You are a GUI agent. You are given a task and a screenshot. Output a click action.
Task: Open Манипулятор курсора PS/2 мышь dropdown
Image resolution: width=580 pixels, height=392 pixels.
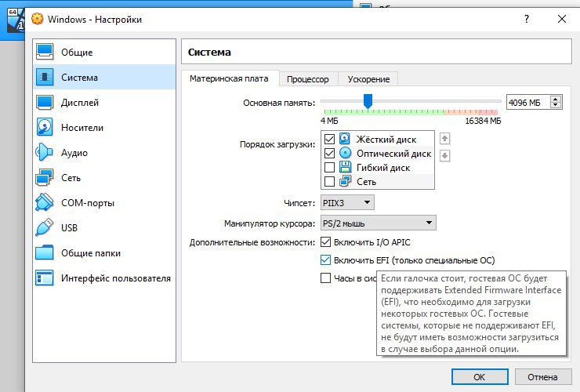point(378,223)
